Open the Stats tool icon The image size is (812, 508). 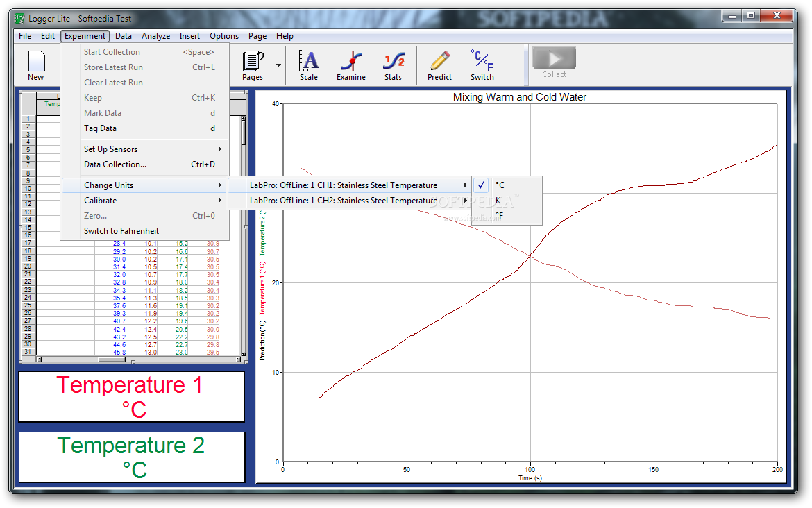393,65
